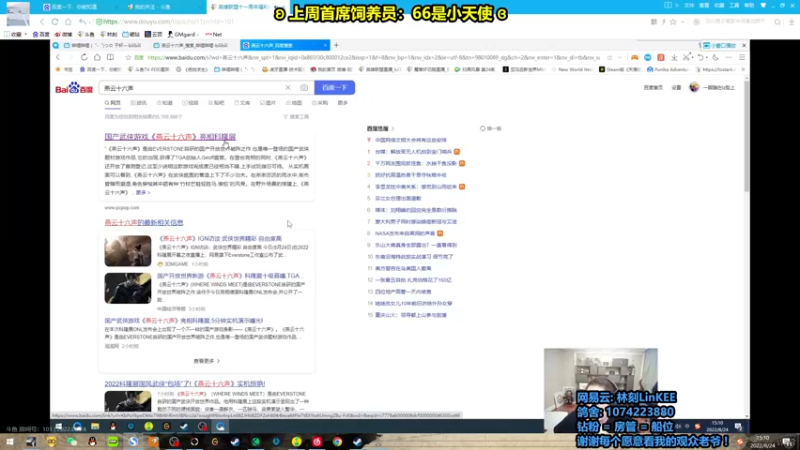Open the first result about 燕云十六声 at Gamescom
The image size is (800, 450).
pyautogui.click(x=170, y=137)
